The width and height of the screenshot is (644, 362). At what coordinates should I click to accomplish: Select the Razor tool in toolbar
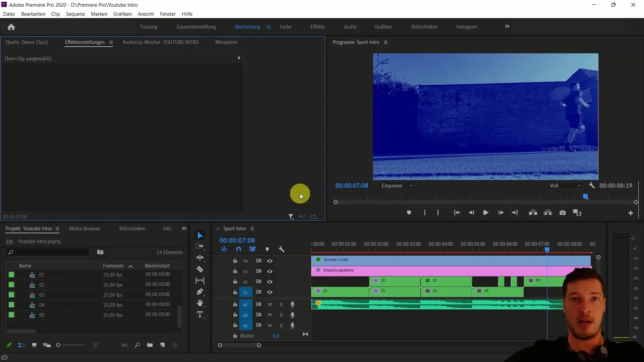coord(200,269)
